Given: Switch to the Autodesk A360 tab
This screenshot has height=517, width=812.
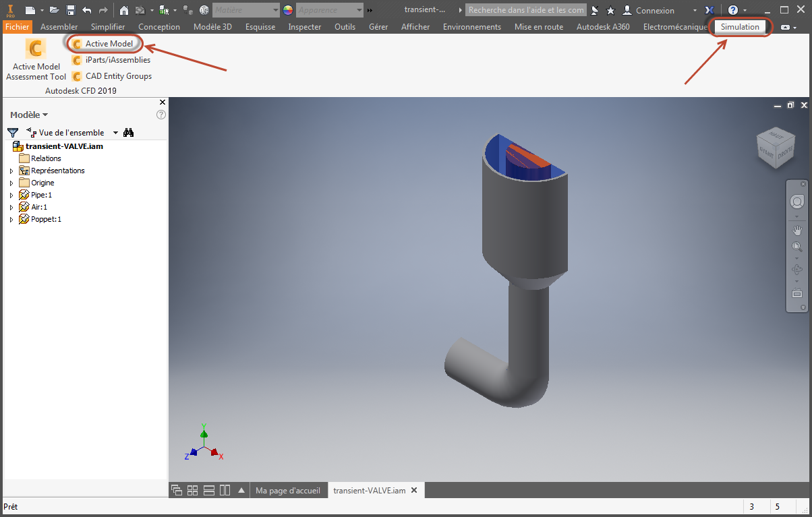Looking at the screenshot, I should (603, 27).
